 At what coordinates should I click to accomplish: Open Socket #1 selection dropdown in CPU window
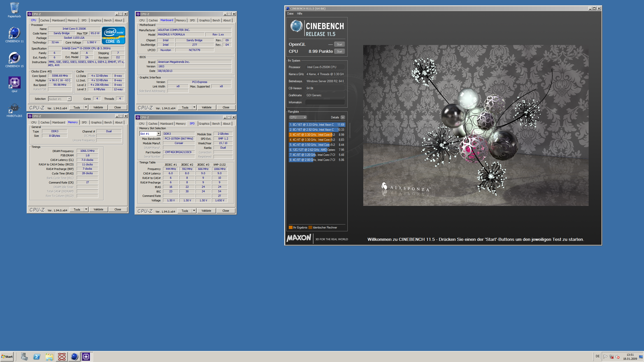tap(60, 99)
